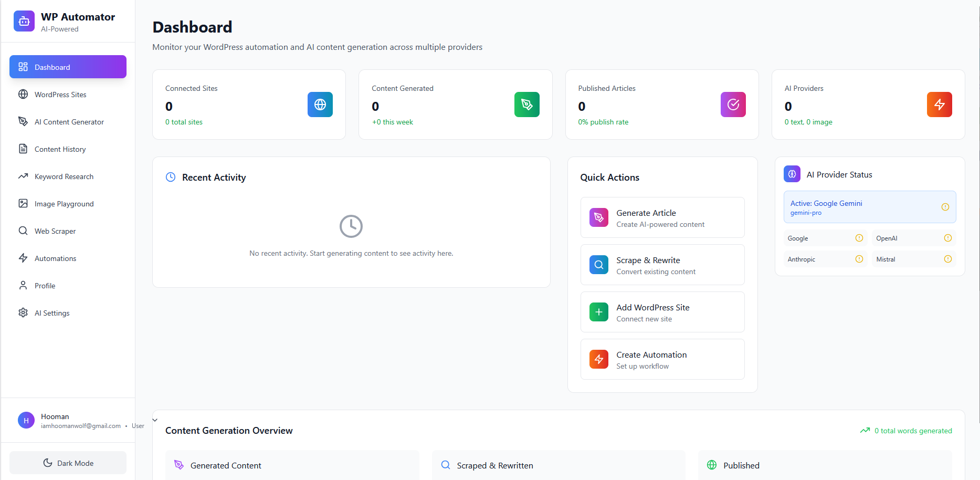The image size is (980, 480).
Task: Click the Automations lightning icon in sidebar
Action: point(23,258)
